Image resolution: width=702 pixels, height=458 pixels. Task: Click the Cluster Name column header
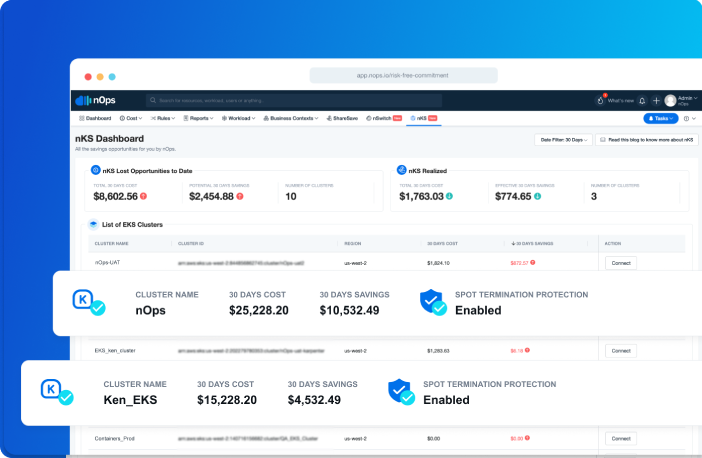[x=111, y=244]
